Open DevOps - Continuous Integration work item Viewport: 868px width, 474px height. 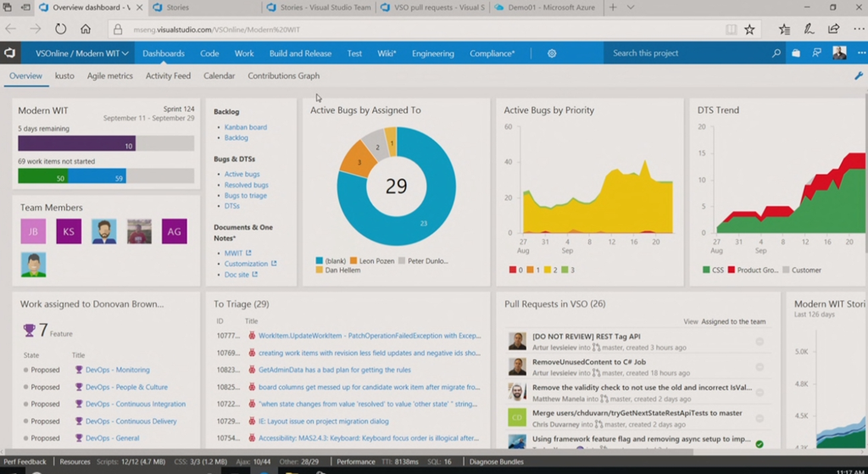[135, 404]
